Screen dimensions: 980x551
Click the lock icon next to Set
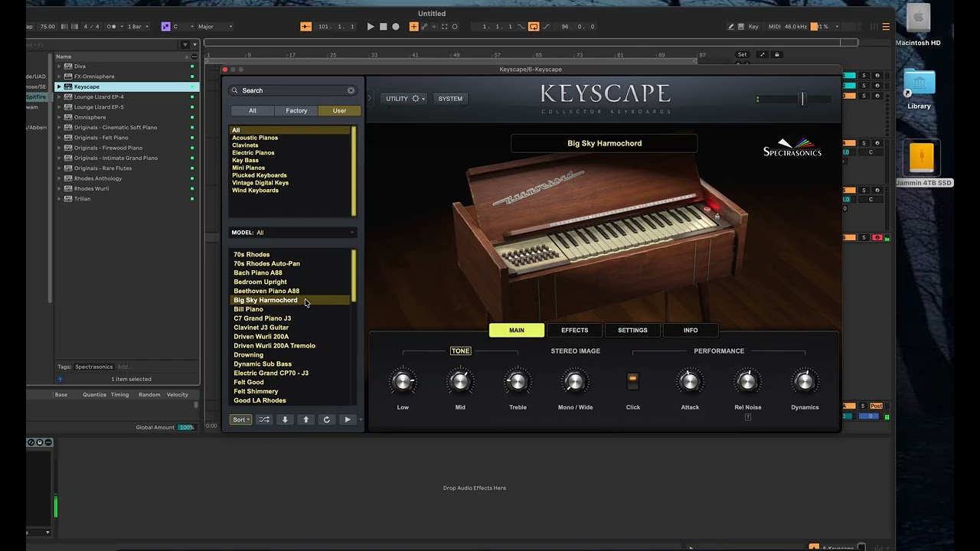click(x=777, y=54)
